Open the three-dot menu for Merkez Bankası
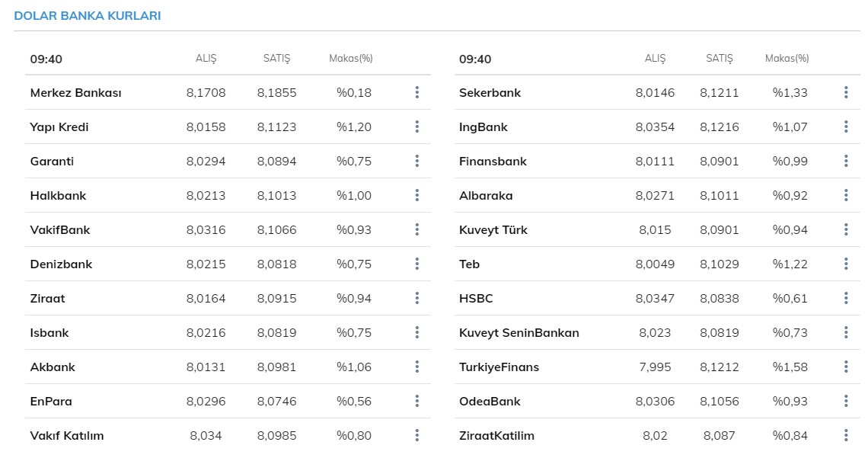This screenshot has height=458, width=868. (x=416, y=92)
